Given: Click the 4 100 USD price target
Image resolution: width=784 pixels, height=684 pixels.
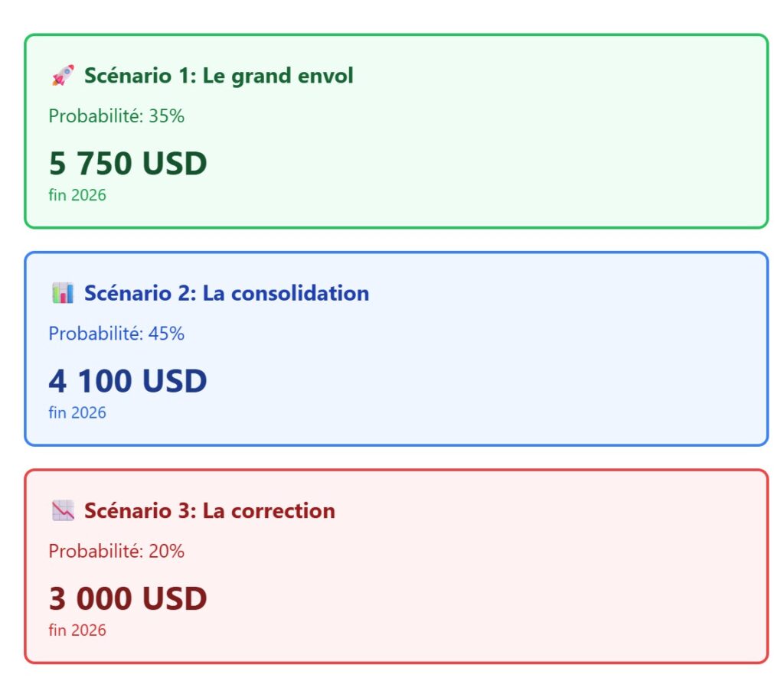Looking at the screenshot, I should (128, 381).
